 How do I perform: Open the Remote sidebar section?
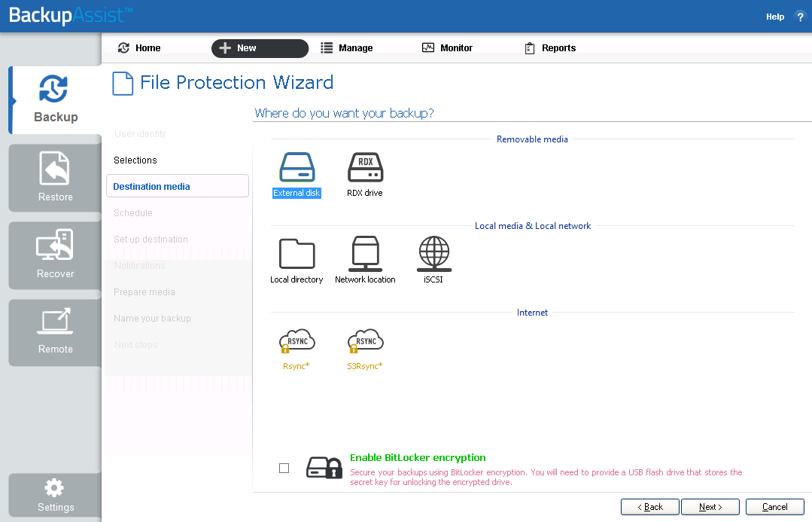[x=56, y=332]
